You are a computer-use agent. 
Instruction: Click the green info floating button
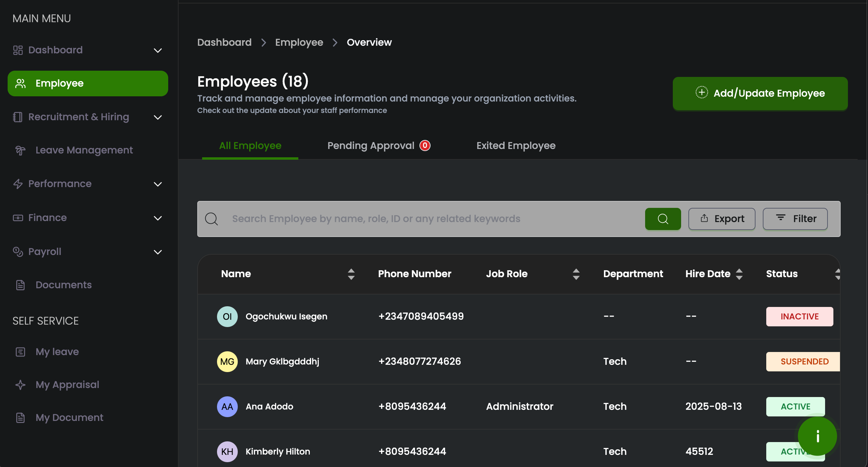click(x=817, y=436)
